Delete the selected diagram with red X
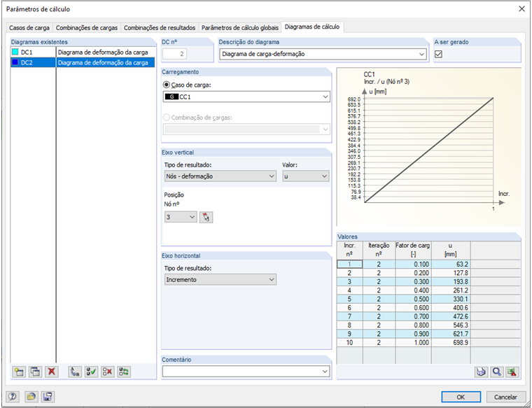This screenshot has height=408, width=532. coord(52,372)
